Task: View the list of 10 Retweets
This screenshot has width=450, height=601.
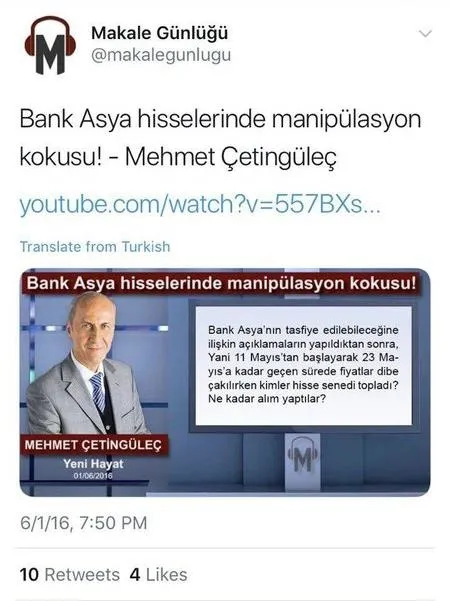Action: pyautogui.click(x=70, y=575)
